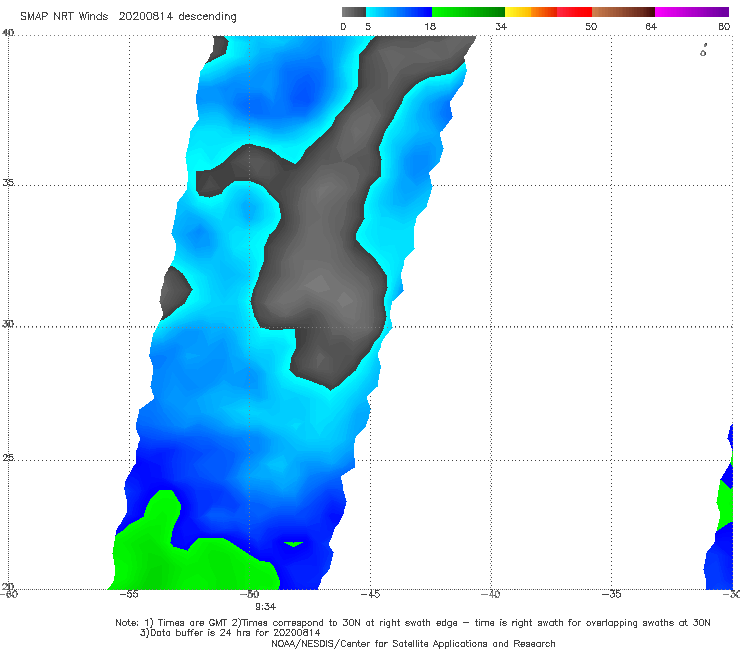Pick the yellow-to-red segment of the color bar
The height and width of the screenshot is (650, 740).
tap(548, 12)
